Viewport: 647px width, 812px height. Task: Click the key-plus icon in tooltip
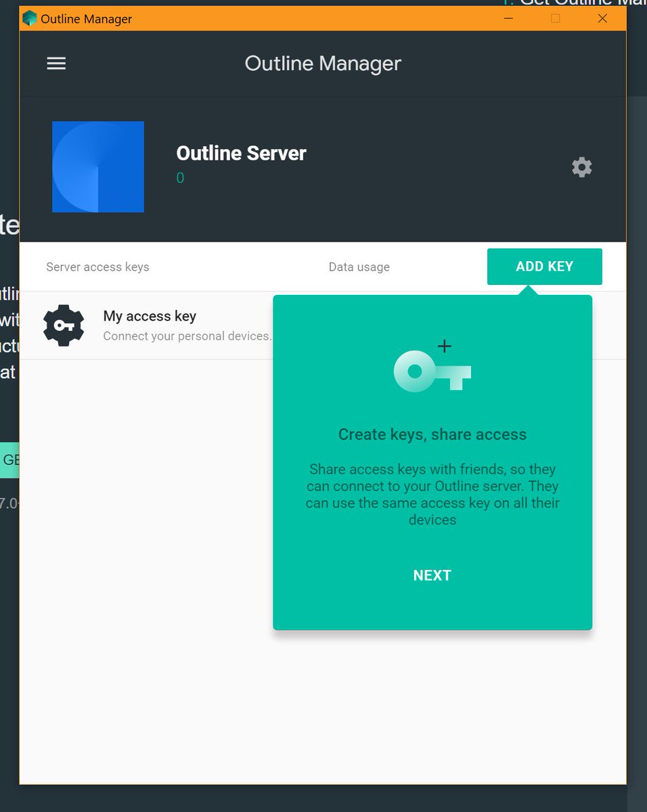(x=432, y=366)
